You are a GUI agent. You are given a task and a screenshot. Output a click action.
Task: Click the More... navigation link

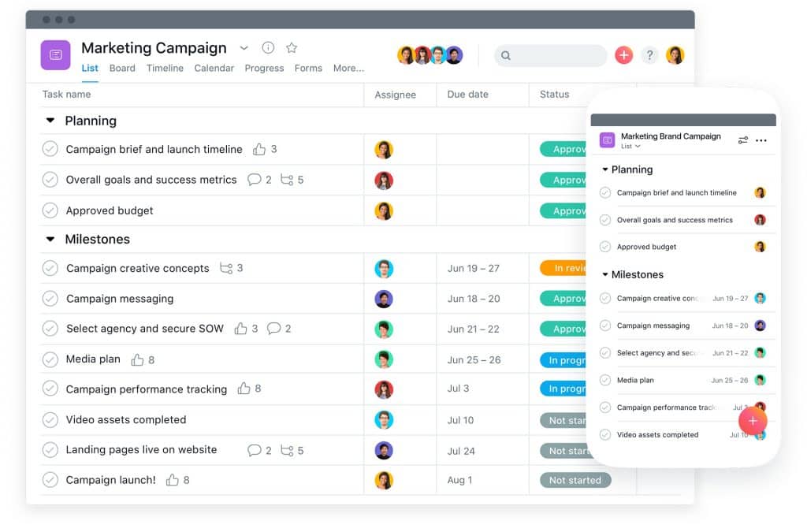pos(348,69)
